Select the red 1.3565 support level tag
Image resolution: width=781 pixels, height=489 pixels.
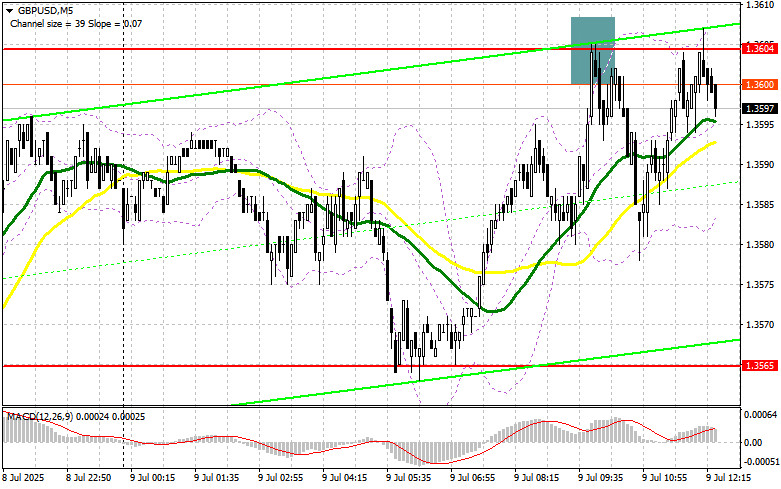tap(760, 366)
